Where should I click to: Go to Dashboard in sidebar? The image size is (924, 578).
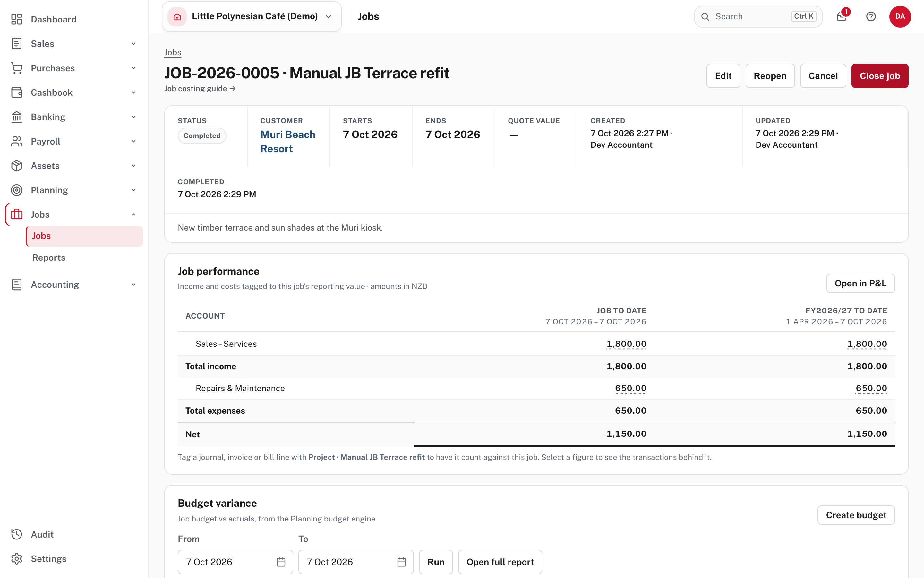tap(74, 19)
